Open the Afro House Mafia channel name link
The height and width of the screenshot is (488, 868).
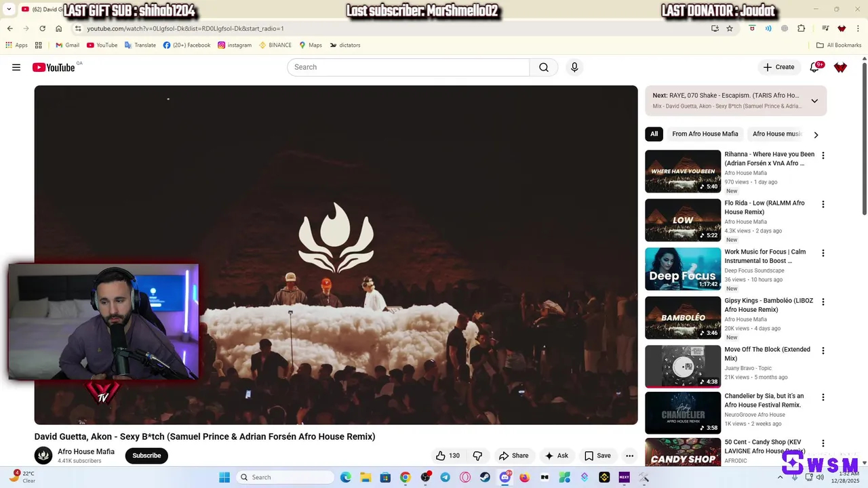(x=86, y=451)
